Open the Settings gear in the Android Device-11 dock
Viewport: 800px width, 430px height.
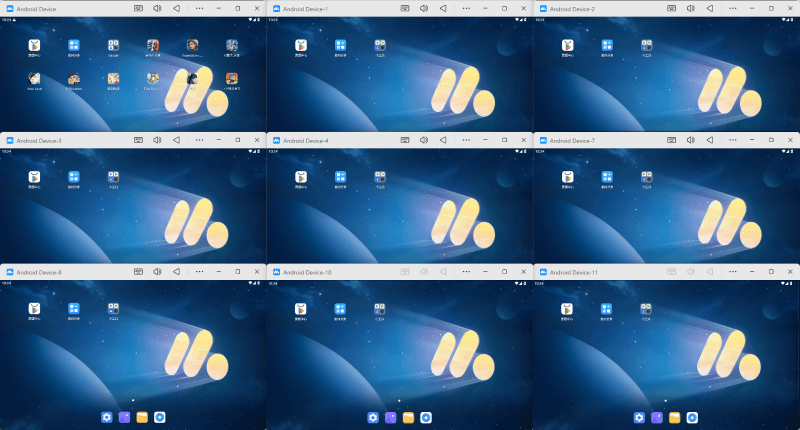639,418
